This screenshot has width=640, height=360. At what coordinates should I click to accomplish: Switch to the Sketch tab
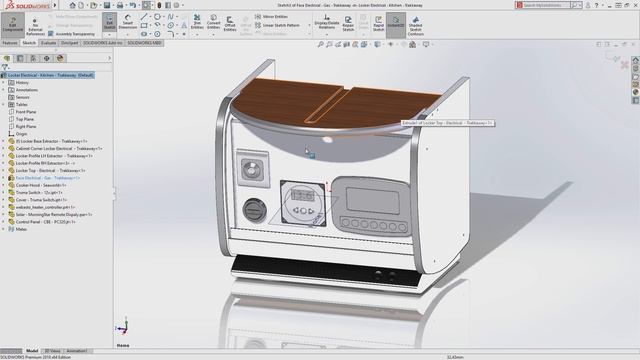click(x=29, y=43)
